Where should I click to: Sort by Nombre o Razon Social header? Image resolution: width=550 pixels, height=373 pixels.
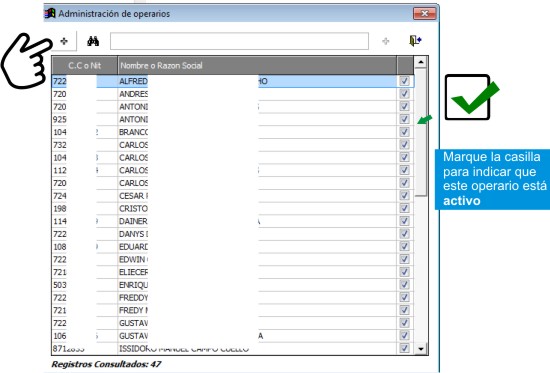[x=257, y=65]
